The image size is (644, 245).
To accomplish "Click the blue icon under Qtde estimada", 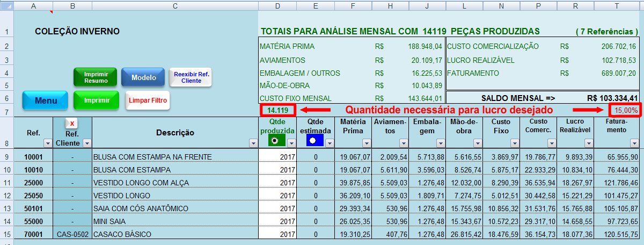I will tap(313, 141).
